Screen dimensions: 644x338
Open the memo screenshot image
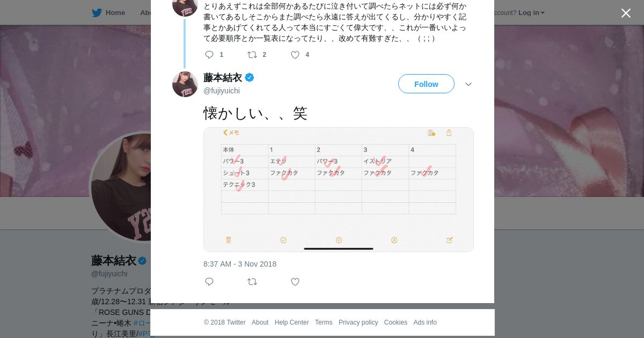click(x=339, y=189)
